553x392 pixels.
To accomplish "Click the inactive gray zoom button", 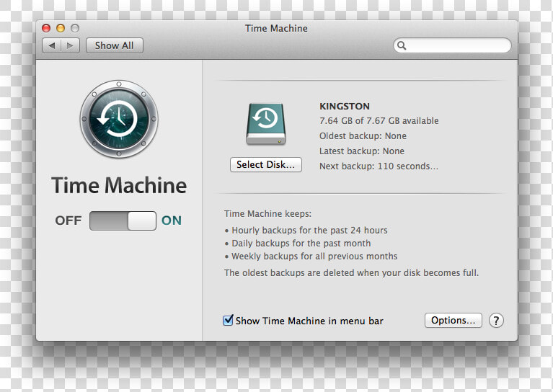I will (x=75, y=28).
